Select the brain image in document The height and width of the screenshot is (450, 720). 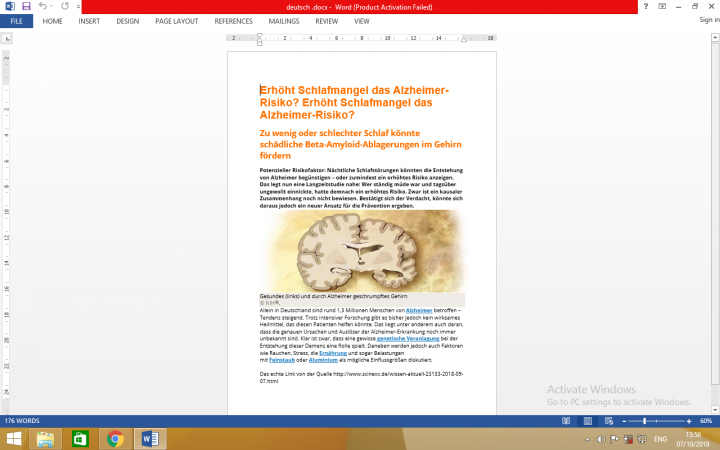tap(362, 252)
